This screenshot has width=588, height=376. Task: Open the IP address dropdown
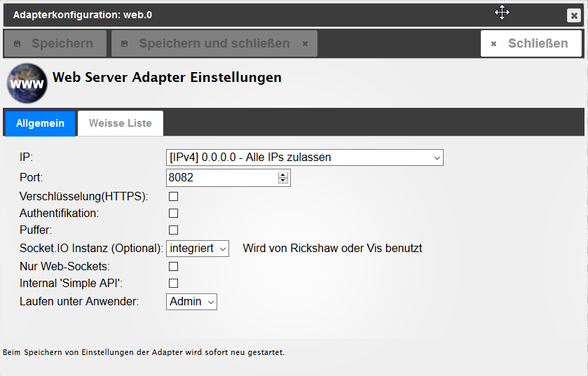pyautogui.click(x=305, y=158)
